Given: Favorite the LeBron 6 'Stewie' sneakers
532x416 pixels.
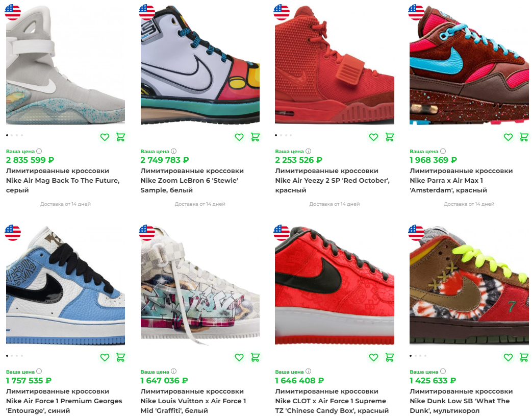Looking at the screenshot, I should 239,137.
